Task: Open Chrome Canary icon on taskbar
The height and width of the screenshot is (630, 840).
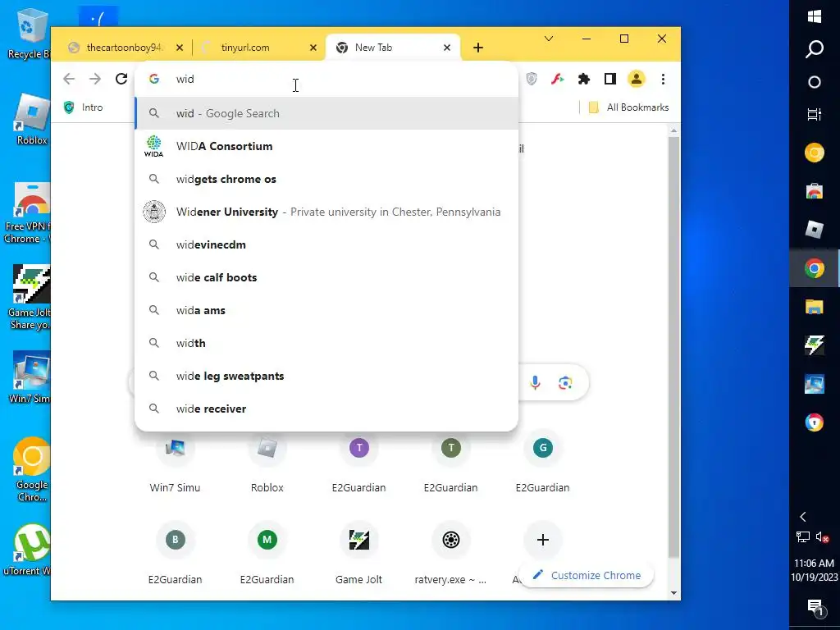Action: click(x=815, y=153)
